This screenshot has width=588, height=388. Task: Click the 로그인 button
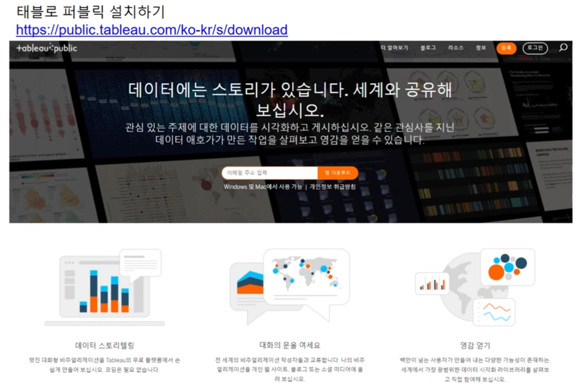point(535,48)
